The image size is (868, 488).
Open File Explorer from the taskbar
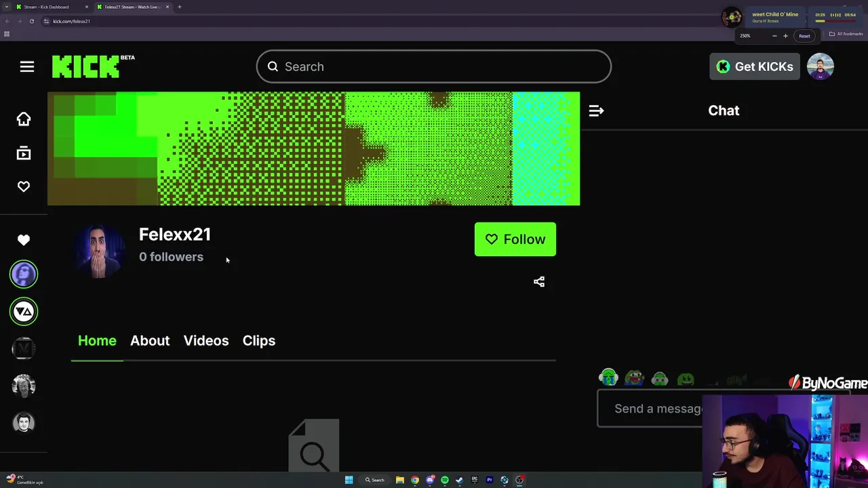(400, 480)
